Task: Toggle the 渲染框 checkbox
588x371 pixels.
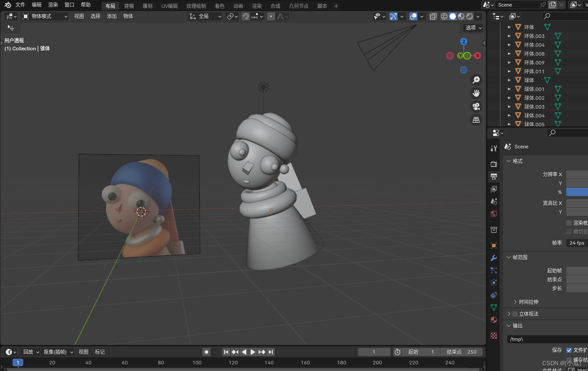Action: [569, 223]
